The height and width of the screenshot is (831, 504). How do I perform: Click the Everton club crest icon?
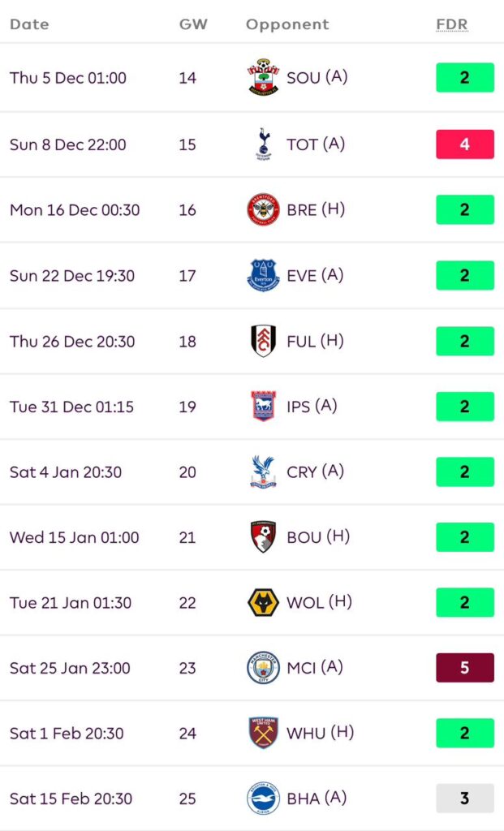tap(263, 275)
